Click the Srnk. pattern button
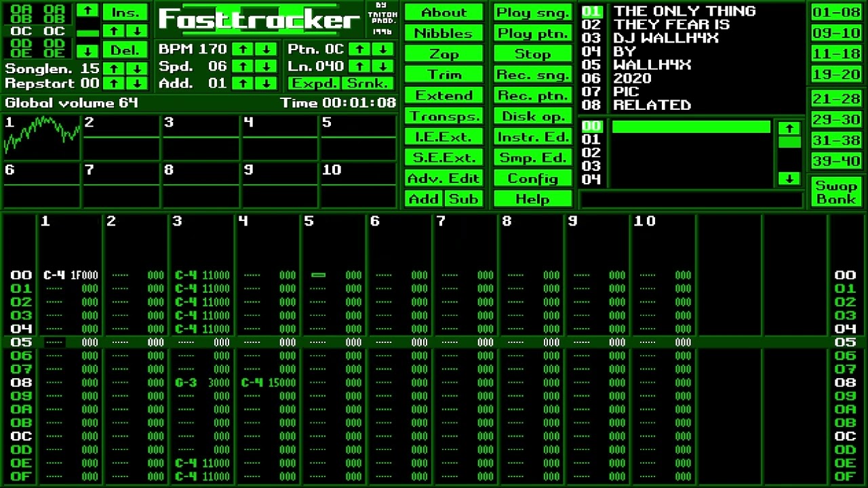 coord(368,83)
